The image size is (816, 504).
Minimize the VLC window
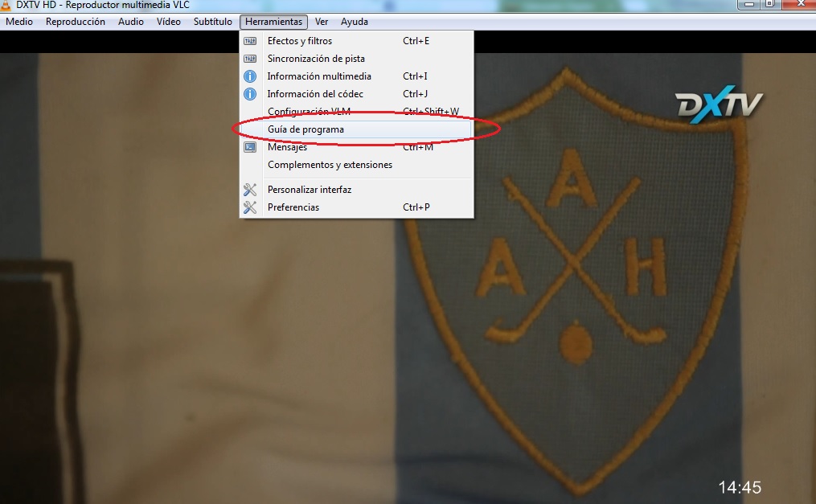(749, 4)
